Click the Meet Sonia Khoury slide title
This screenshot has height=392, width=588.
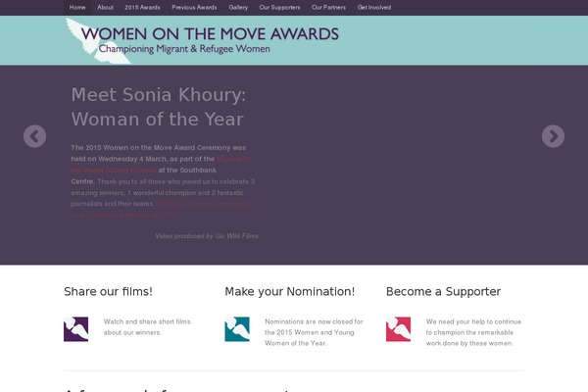click(x=158, y=107)
